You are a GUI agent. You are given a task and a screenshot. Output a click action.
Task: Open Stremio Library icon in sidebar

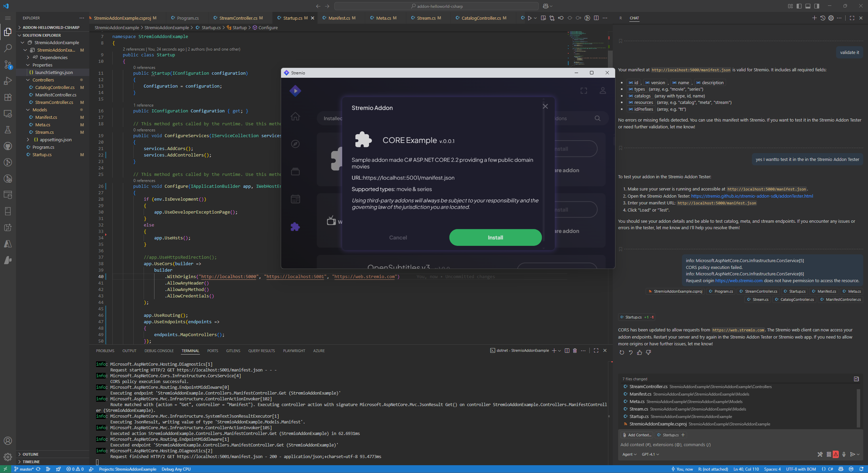point(295,171)
